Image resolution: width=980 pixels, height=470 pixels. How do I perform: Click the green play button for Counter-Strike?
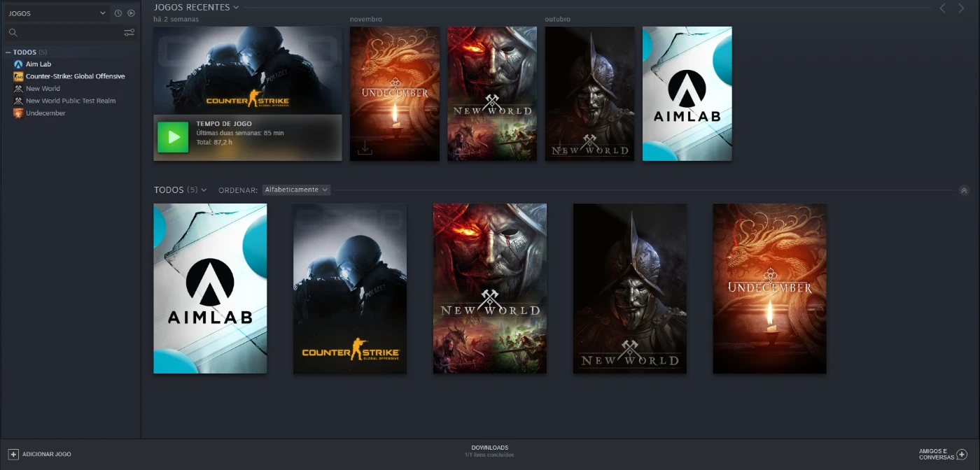point(174,137)
